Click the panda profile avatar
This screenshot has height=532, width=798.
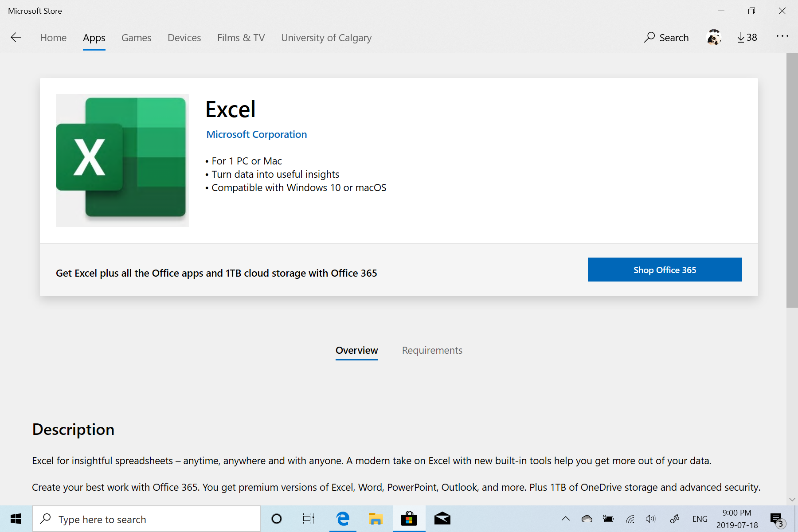[714, 38]
